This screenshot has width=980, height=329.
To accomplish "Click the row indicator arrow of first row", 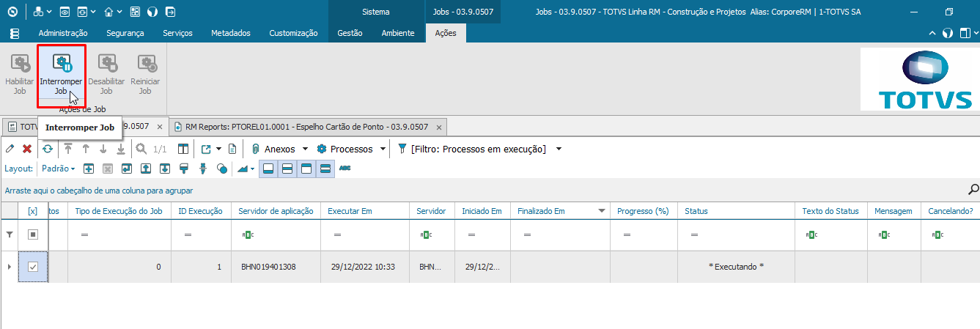I will coord(9,267).
